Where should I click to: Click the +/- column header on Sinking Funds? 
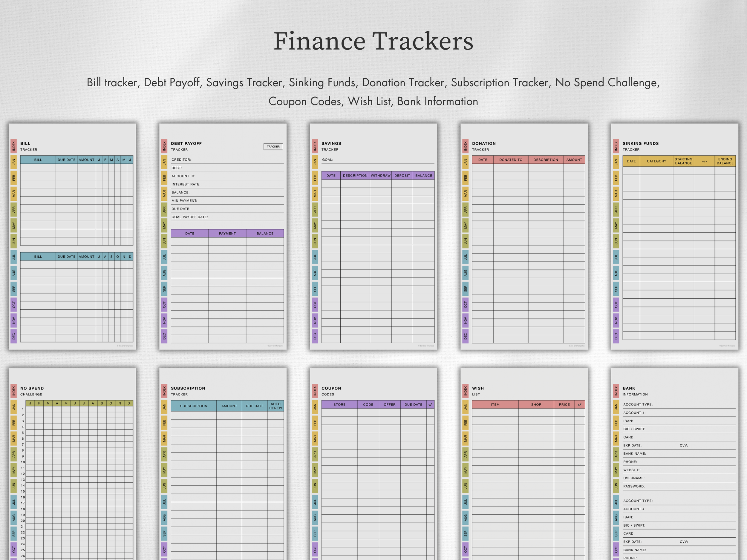coord(705,161)
